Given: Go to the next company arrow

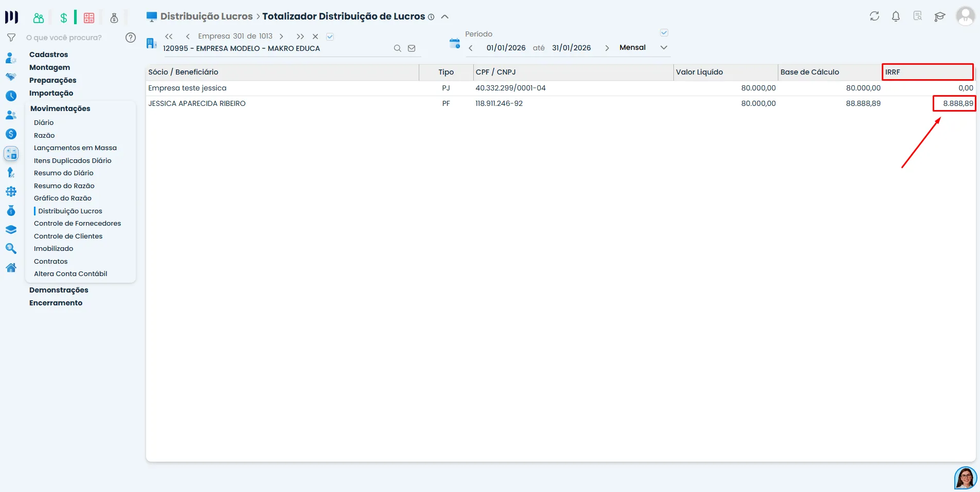Looking at the screenshot, I should click(281, 37).
